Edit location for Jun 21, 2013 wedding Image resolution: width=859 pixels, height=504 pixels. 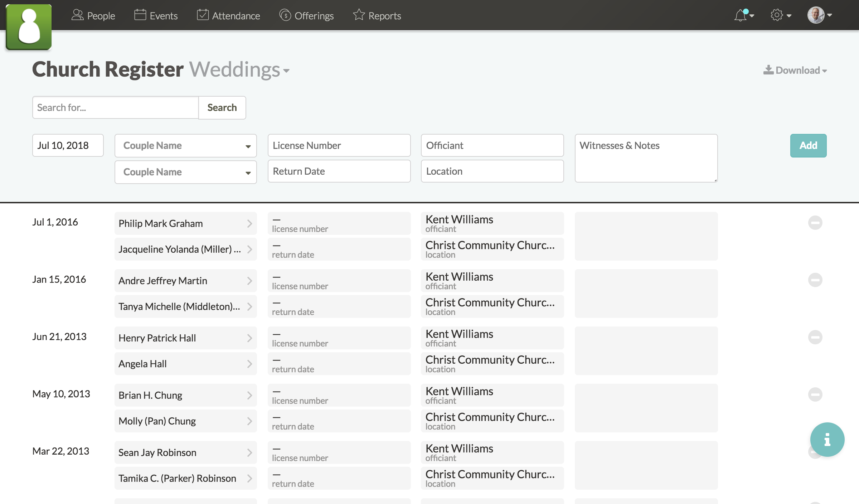pyautogui.click(x=492, y=364)
